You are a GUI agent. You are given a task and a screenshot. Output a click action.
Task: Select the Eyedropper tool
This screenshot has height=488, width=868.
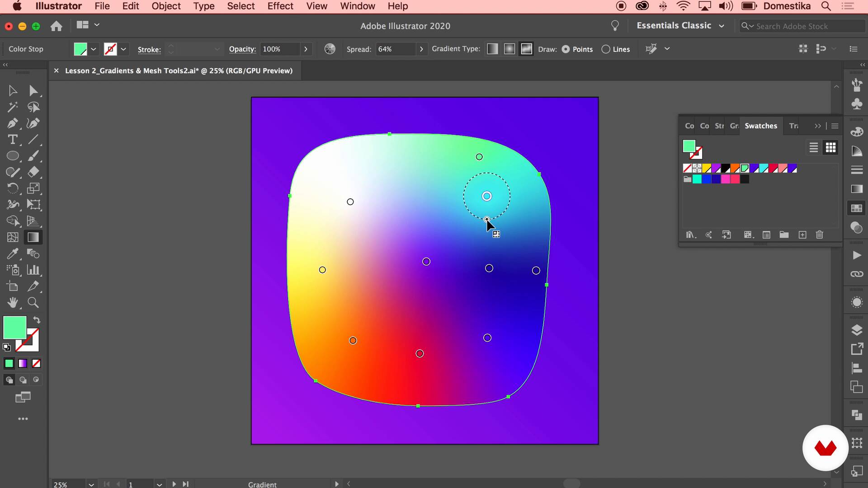point(13,253)
